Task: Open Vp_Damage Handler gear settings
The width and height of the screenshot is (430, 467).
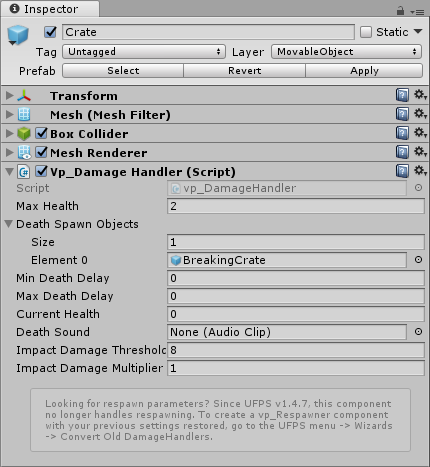Action: (420, 171)
